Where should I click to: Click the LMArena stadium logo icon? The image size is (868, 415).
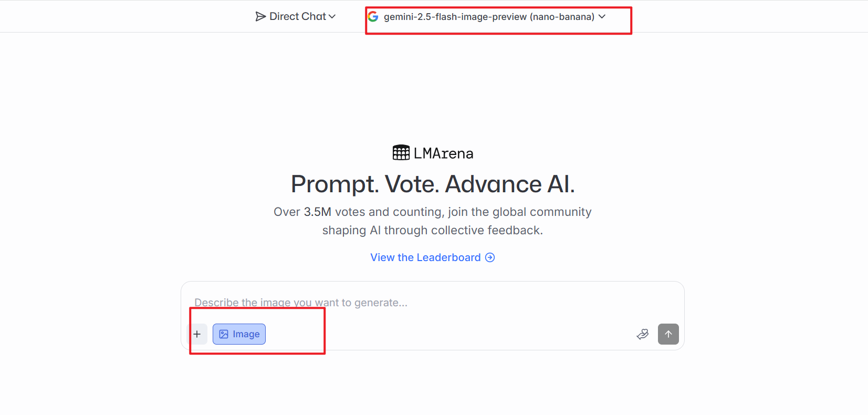[401, 153]
